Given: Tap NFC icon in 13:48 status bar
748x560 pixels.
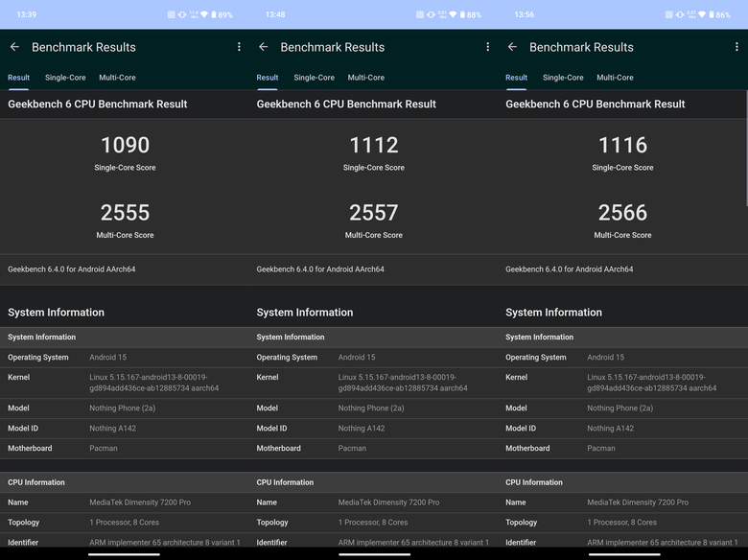Looking at the screenshot, I should click(420, 14).
